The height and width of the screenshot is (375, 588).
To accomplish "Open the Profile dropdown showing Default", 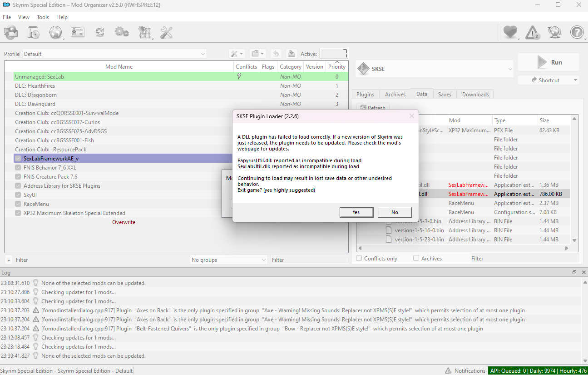I will click(x=114, y=54).
